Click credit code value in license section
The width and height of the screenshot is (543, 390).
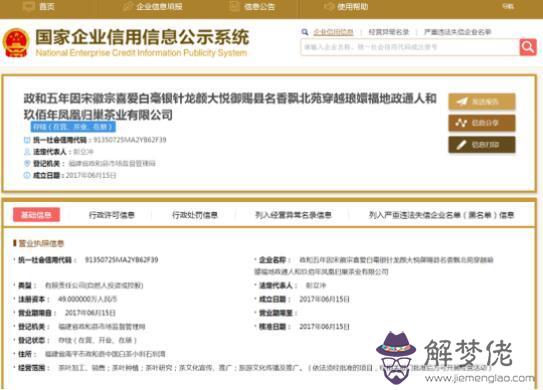[122, 260]
